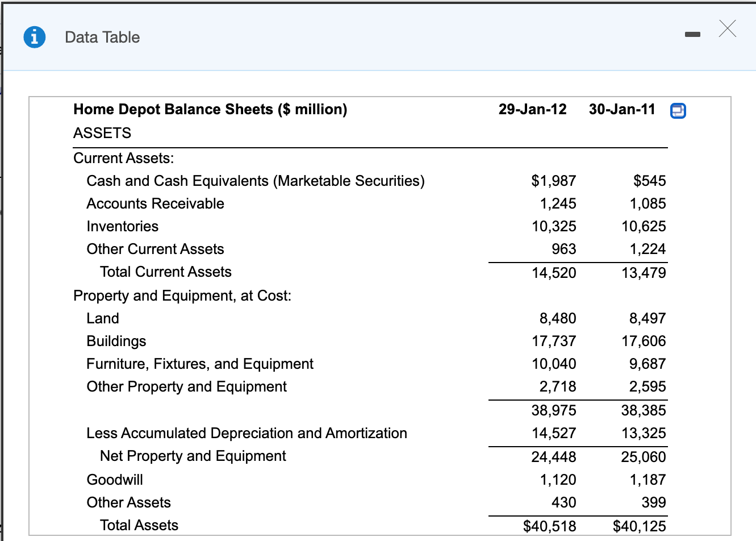Click 'Property and Equipment, at Cost:' heading
This screenshot has height=541, width=756.
(182, 296)
